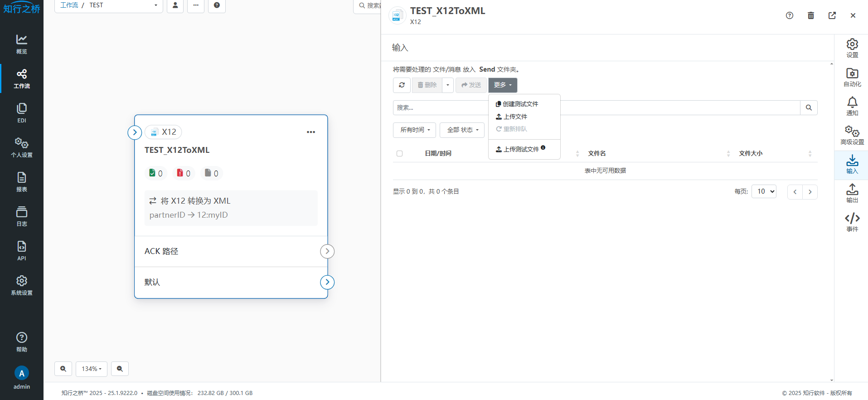Open the per-page count dropdown showing 10
Viewport: 868px width, 400px height.
[x=763, y=191]
